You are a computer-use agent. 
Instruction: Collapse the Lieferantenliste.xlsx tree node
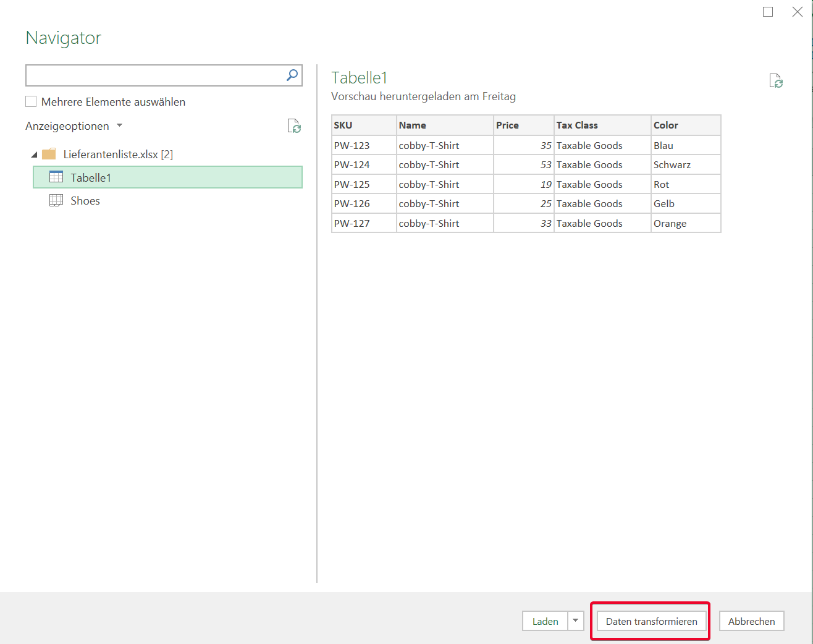pyautogui.click(x=34, y=155)
